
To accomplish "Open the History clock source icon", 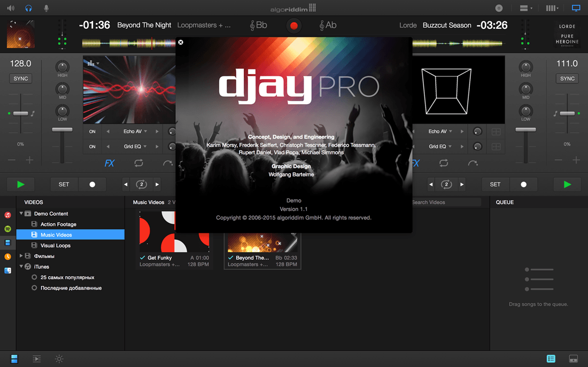I will point(7,256).
